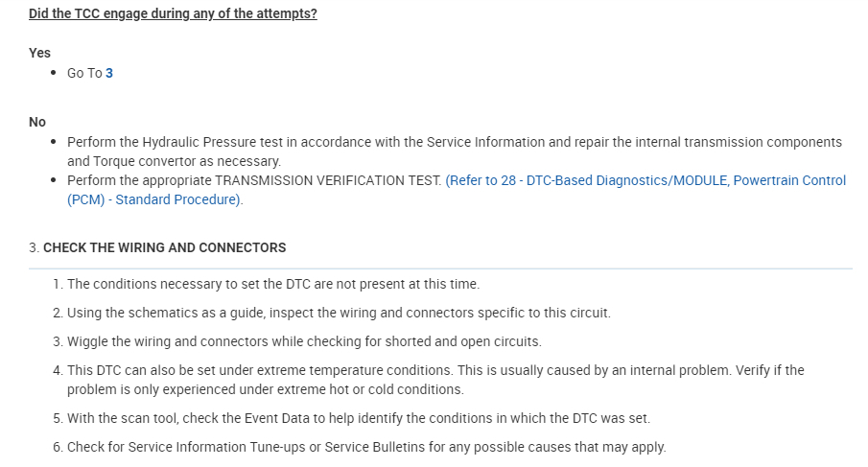This screenshot has width=868, height=467.
Task: Click the "Go To" text under Yes
Action: tap(84, 73)
